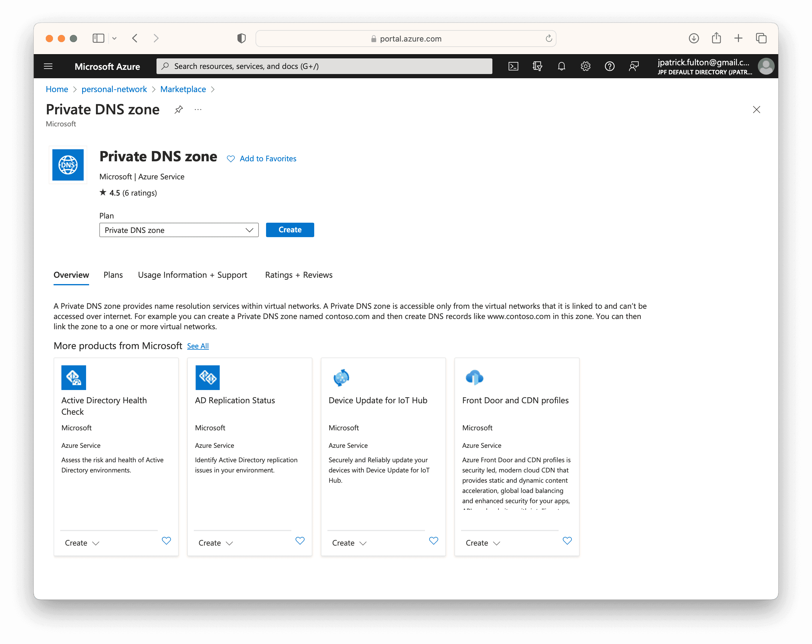The image size is (812, 644).
Task: Favorite the AD Replication Status card
Action: [x=300, y=541]
